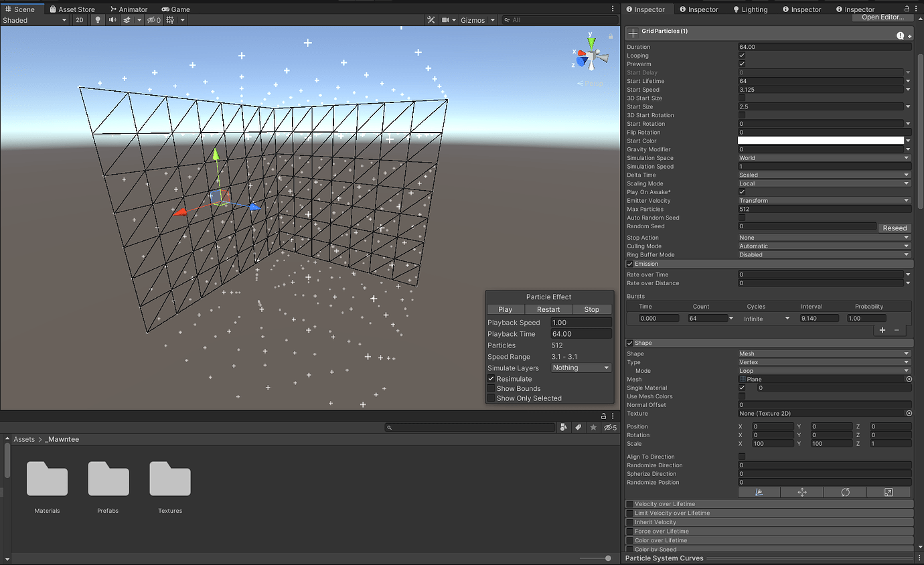This screenshot has width=924, height=565.
Task: Toggle the scene grid visibility icon
Action: 171,19
